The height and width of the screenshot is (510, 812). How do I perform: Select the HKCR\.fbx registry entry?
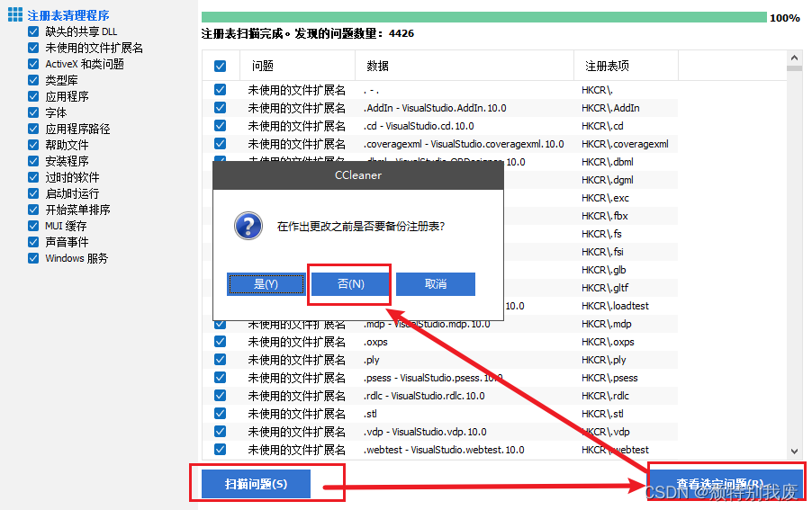(x=604, y=216)
